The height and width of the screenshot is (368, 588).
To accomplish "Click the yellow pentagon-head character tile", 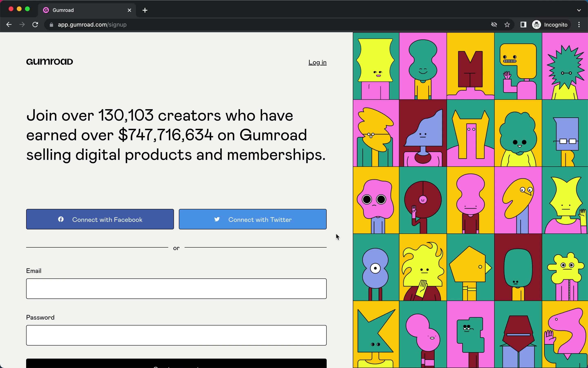I will coord(470,267).
